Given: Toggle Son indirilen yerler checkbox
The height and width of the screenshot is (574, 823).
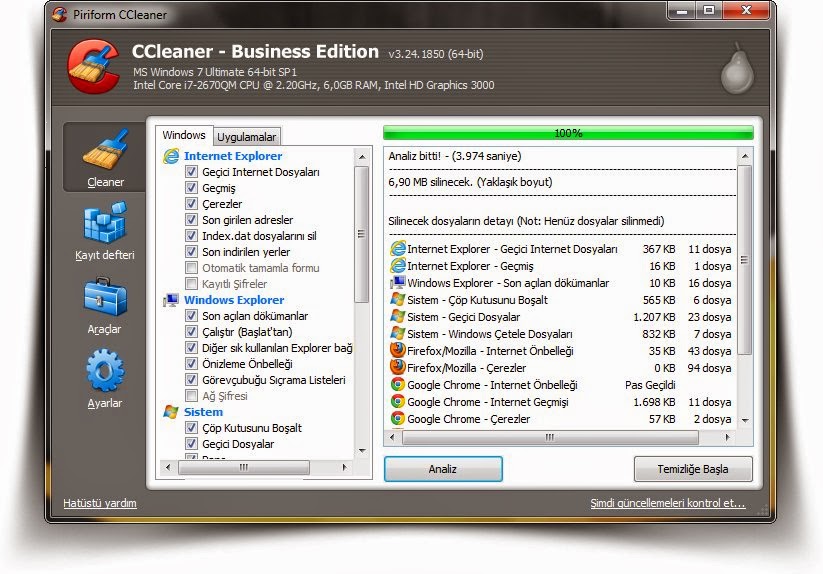Looking at the screenshot, I should click(192, 251).
